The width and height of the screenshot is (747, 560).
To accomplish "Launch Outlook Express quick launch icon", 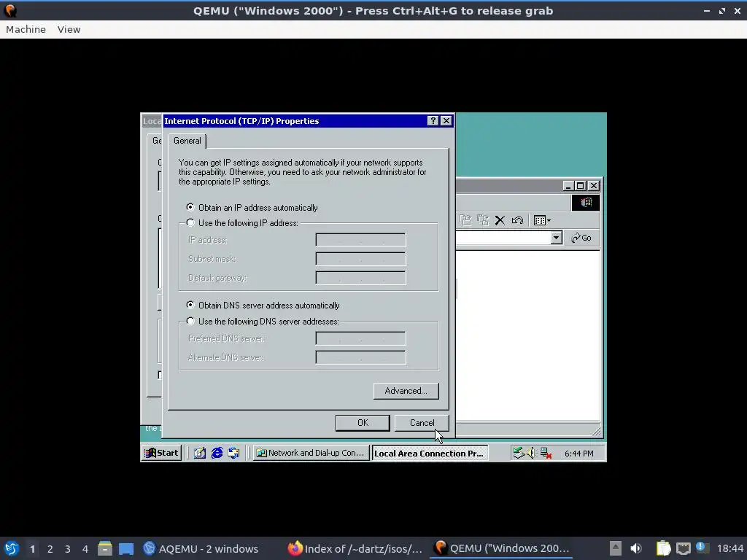I will coord(233,453).
